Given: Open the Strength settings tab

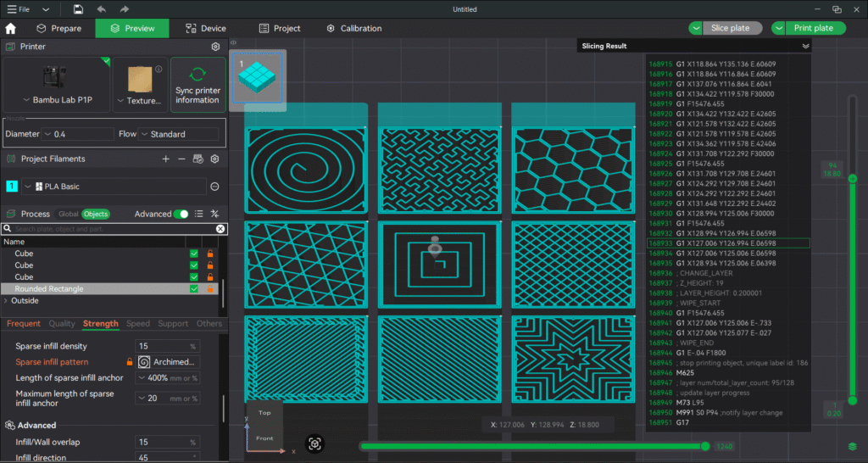Looking at the screenshot, I should coord(100,323).
